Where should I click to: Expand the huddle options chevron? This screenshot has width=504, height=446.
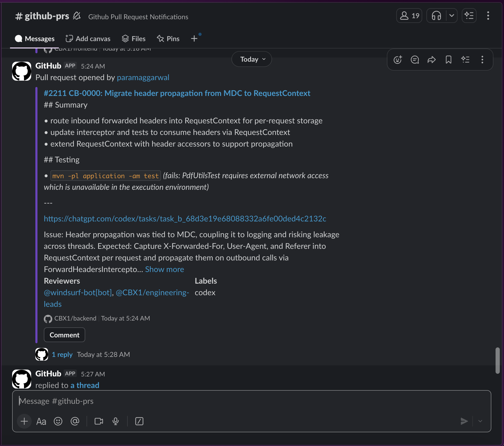(x=452, y=16)
